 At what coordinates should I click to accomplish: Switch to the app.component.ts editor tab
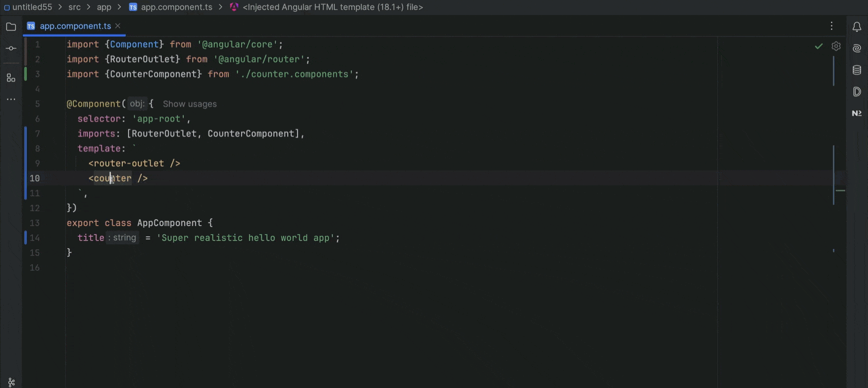click(75, 26)
